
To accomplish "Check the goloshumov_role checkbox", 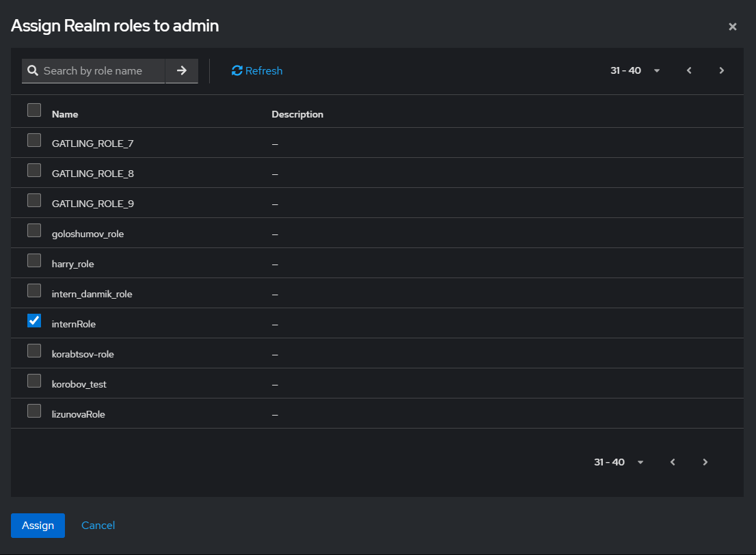I will pos(34,230).
